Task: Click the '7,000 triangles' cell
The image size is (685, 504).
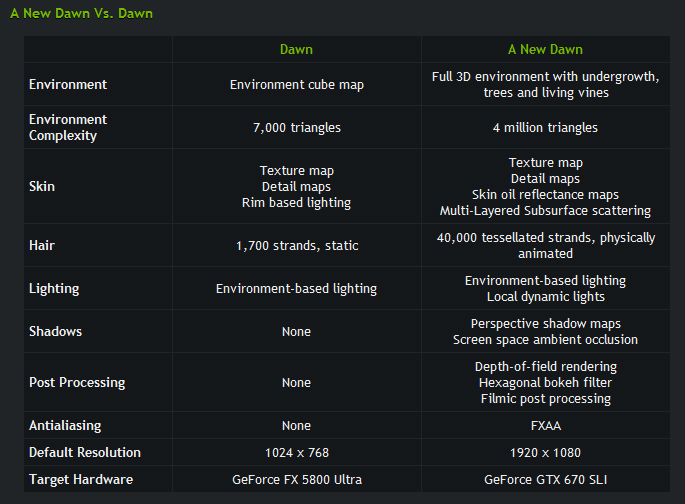Action: point(296,128)
